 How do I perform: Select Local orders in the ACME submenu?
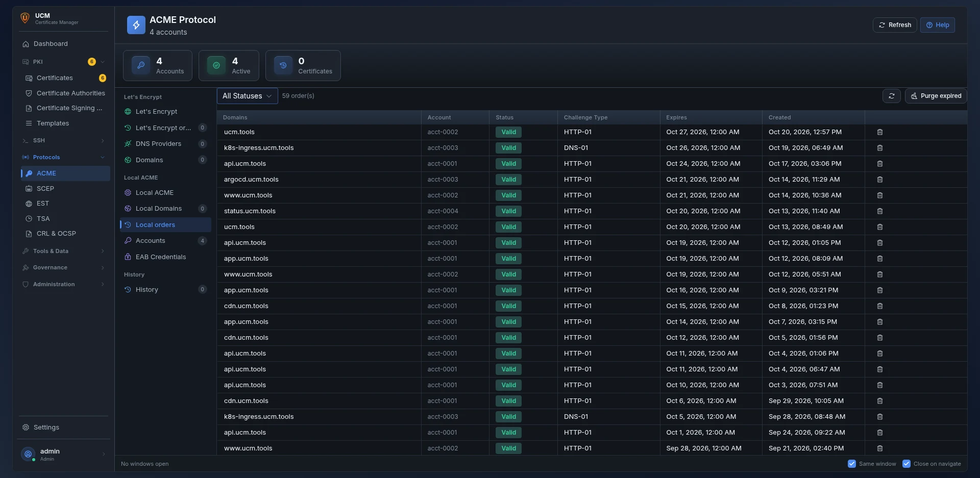point(165,225)
